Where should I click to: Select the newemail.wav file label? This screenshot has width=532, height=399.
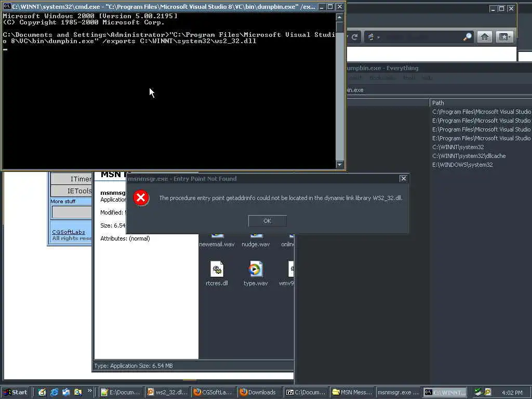[x=217, y=244]
